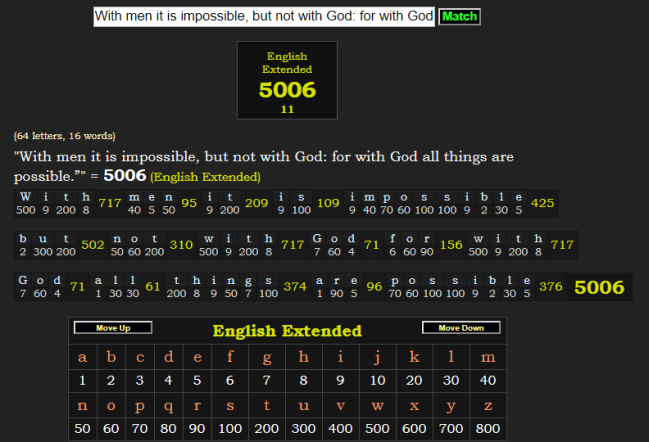
Task: Click value '80' in the cipher table
Action: (x=168, y=429)
